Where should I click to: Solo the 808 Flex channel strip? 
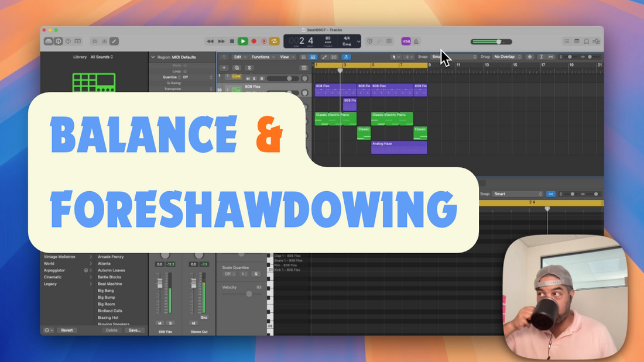pyautogui.click(x=170, y=323)
